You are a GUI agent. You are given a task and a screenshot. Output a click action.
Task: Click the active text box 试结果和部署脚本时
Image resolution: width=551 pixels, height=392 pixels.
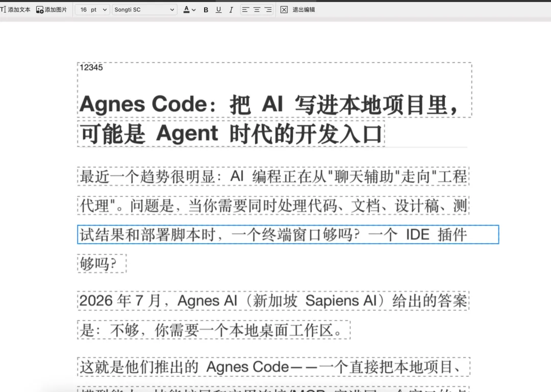(x=288, y=234)
